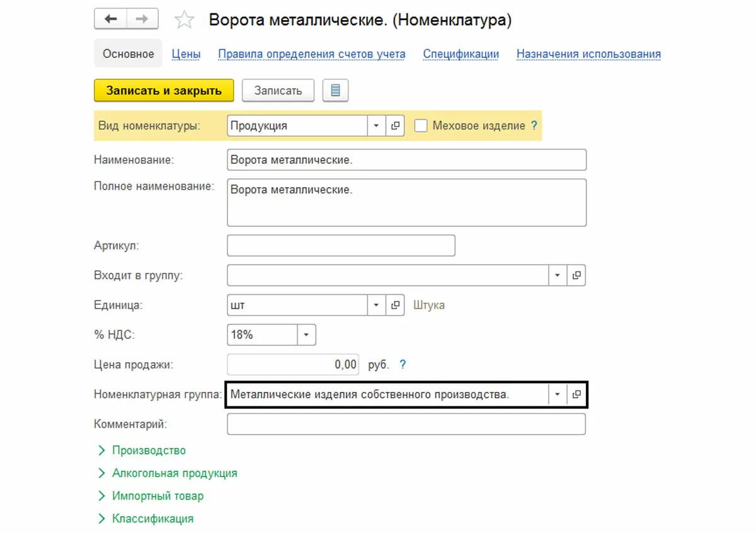
Task: Add the item to favorites with the star
Action: 184,20
